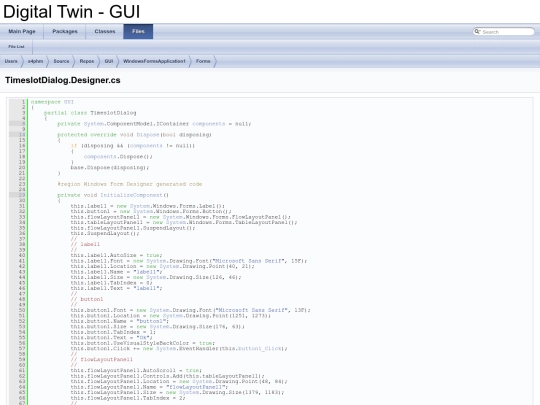Open the Source breadcrumb folder
This screenshot has height=405, width=540.
(61, 61)
